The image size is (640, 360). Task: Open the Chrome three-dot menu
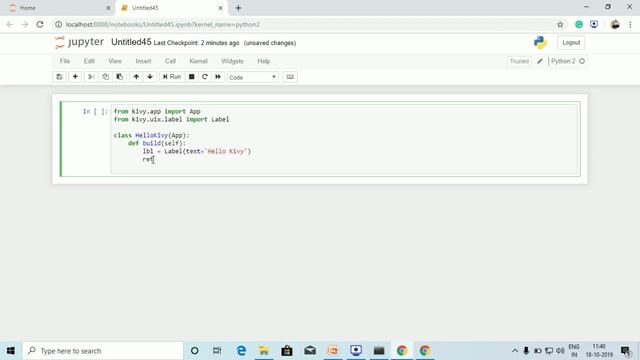click(631, 24)
